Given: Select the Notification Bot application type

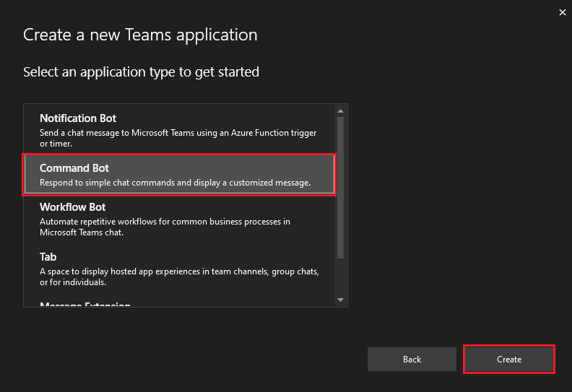Looking at the screenshot, I should point(179,130).
